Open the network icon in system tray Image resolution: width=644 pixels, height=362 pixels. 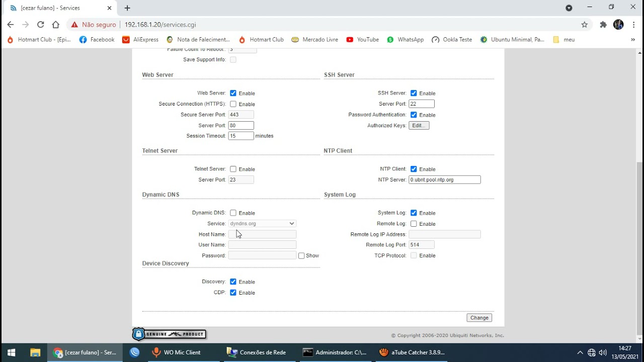(592, 352)
